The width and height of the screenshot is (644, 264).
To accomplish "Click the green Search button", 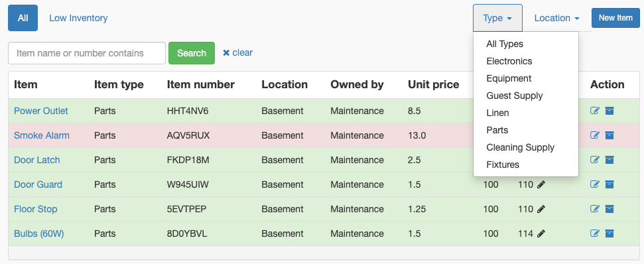I will pyautogui.click(x=192, y=53).
